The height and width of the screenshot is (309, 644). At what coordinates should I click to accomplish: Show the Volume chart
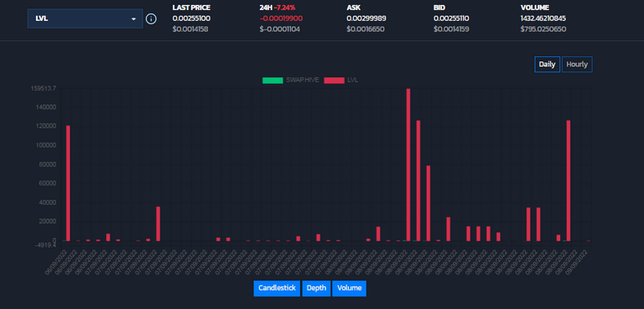pyautogui.click(x=349, y=288)
